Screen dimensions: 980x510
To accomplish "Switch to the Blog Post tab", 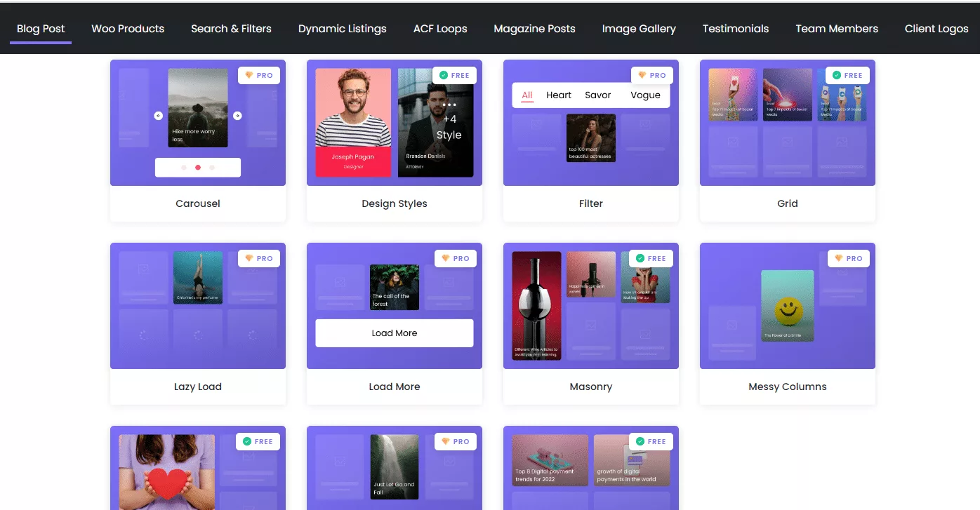I will pos(41,29).
